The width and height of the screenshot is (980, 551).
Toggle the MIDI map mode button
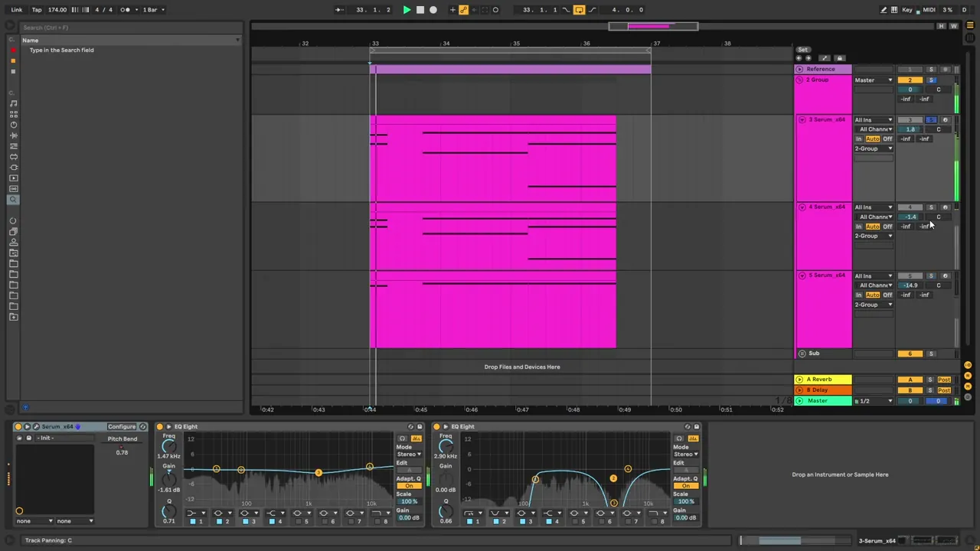point(929,10)
